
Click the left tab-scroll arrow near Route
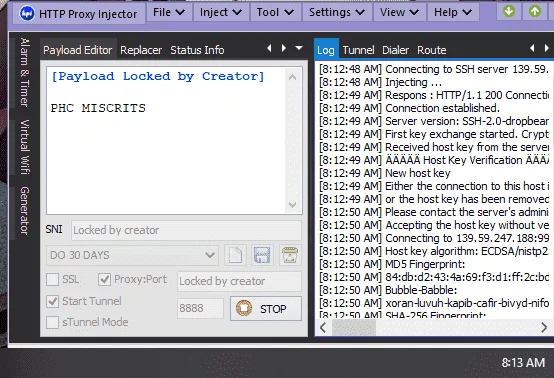(532, 48)
